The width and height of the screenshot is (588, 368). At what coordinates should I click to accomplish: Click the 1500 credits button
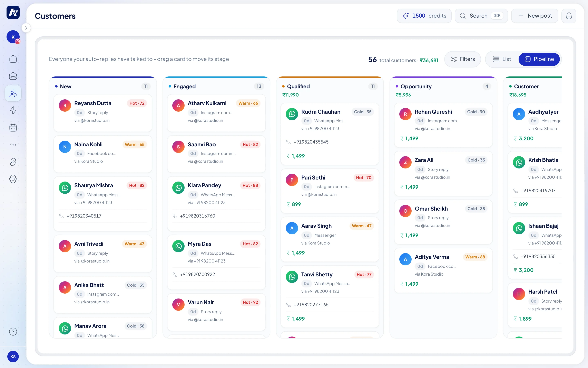(x=424, y=16)
